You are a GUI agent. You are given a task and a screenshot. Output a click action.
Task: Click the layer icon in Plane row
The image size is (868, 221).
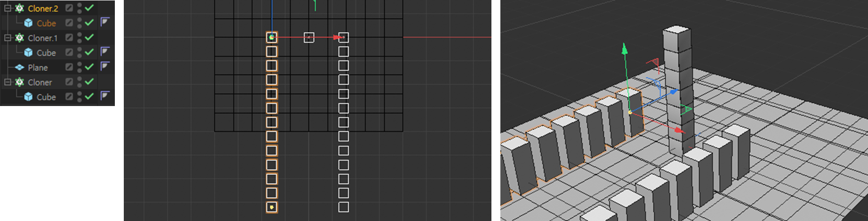click(x=69, y=67)
